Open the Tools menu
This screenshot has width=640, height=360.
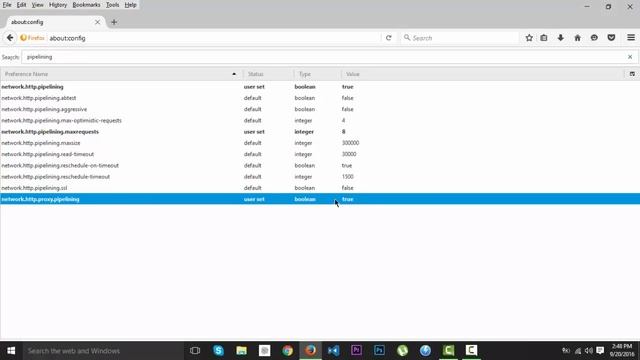coord(112,5)
